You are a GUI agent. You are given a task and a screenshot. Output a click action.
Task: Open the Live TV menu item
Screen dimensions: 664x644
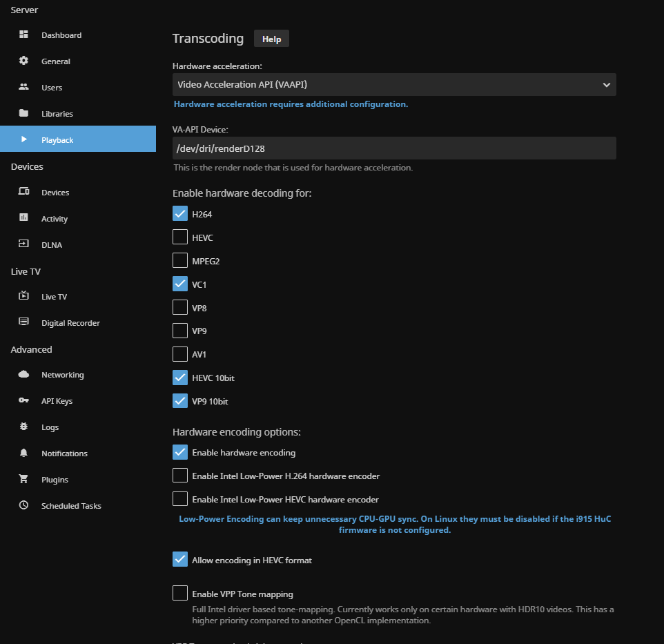click(x=54, y=297)
